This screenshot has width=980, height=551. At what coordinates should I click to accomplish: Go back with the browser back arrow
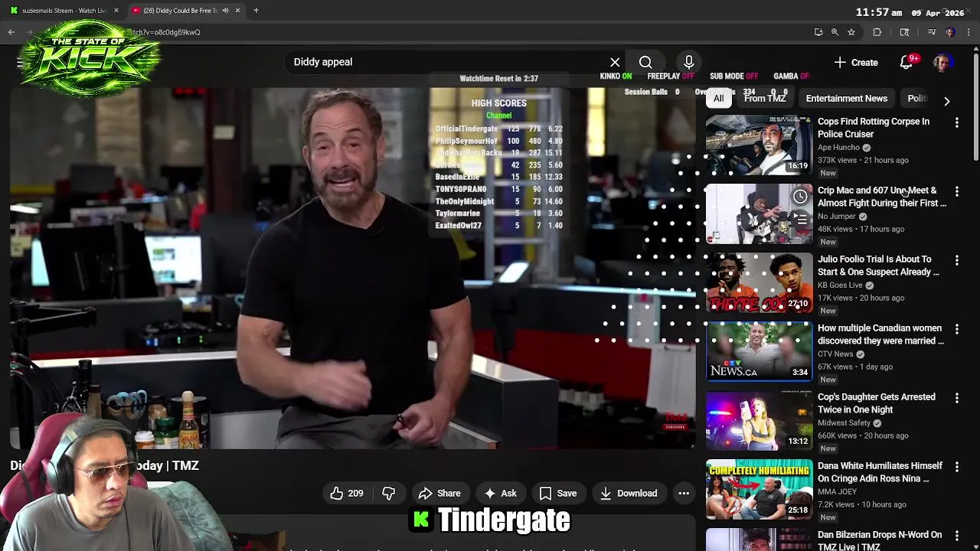click(11, 32)
